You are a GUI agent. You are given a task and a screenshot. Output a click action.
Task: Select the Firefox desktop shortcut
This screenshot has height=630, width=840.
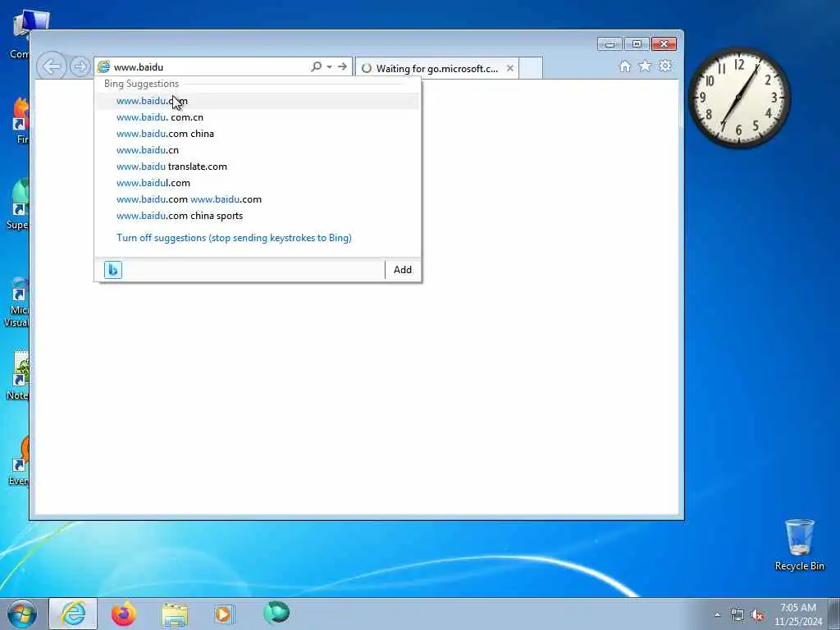tap(20, 121)
